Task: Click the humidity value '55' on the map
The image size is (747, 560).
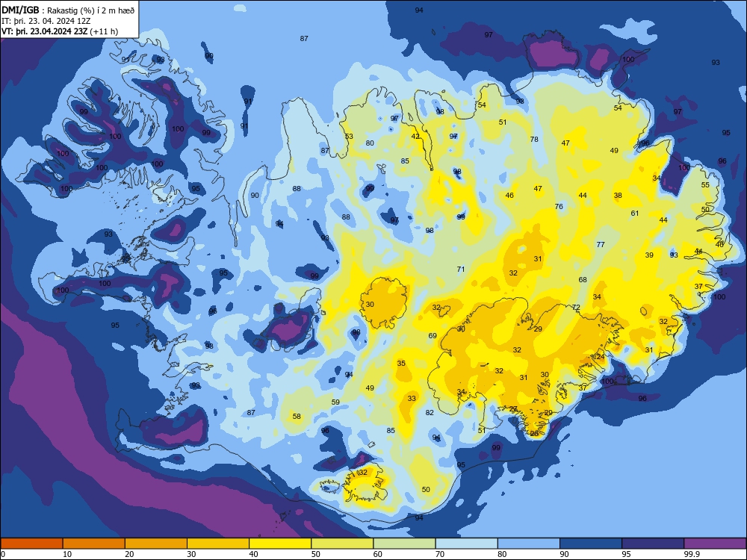Action: [705, 184]
